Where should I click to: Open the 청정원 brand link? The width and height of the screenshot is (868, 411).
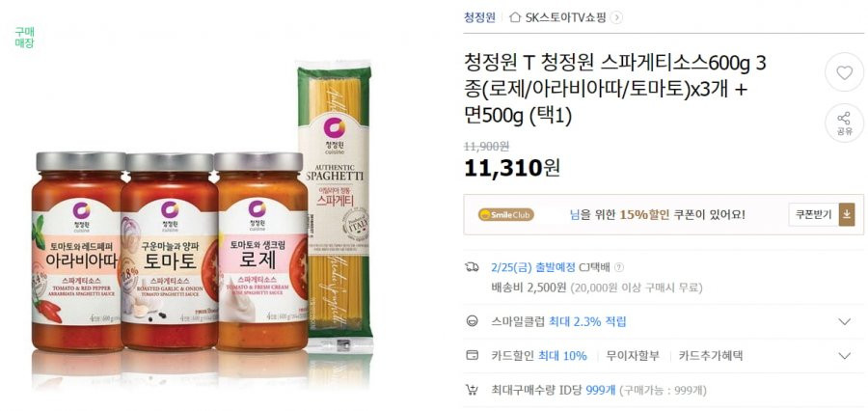click(x=479, y=17)
